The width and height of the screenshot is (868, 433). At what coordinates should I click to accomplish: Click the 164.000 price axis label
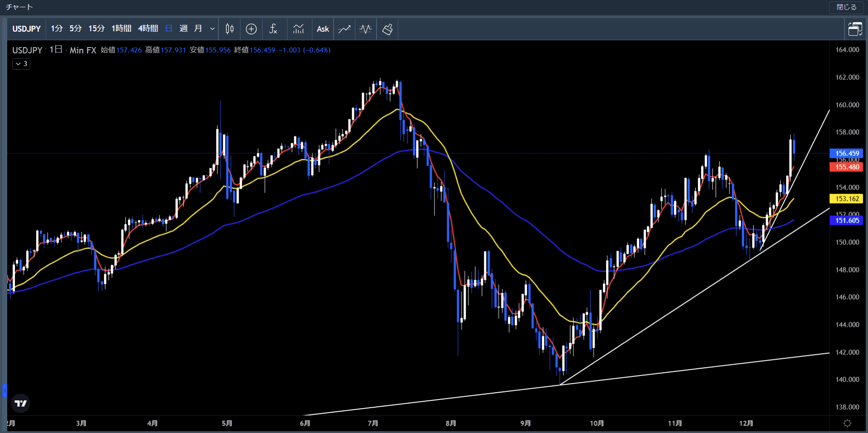pyautogui.click(x=847, y=50)
